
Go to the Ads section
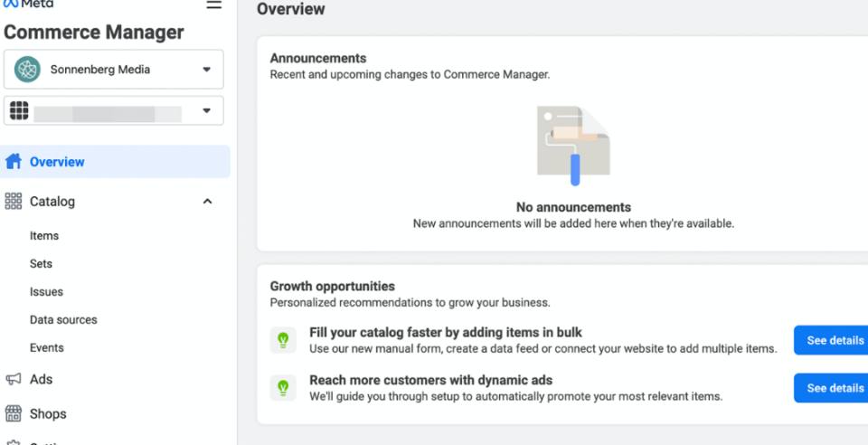41,379
